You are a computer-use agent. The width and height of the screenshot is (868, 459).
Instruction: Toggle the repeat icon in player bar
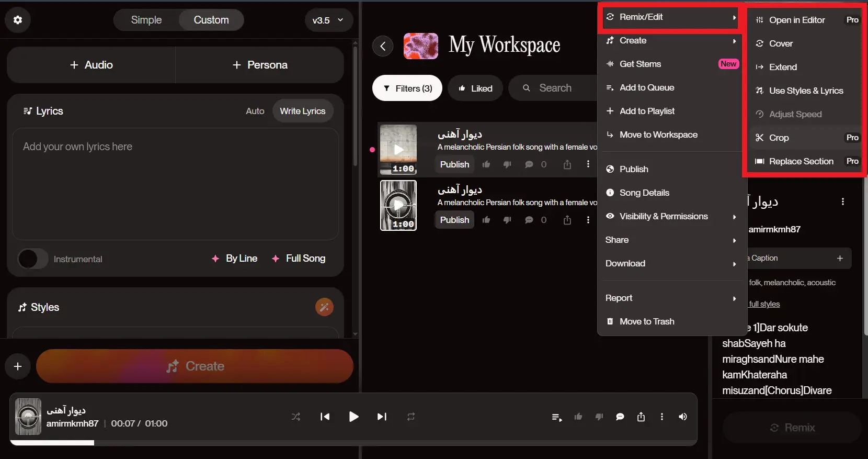(411, 417)
